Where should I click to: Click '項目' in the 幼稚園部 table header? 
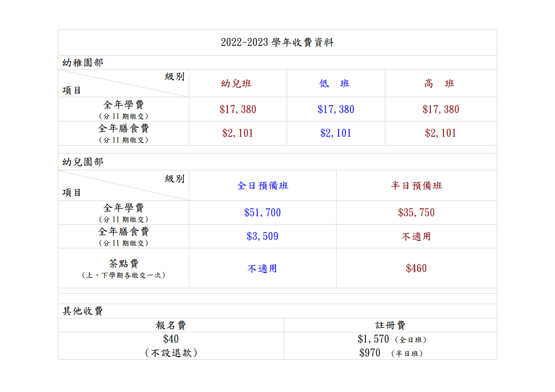(72, 90)
